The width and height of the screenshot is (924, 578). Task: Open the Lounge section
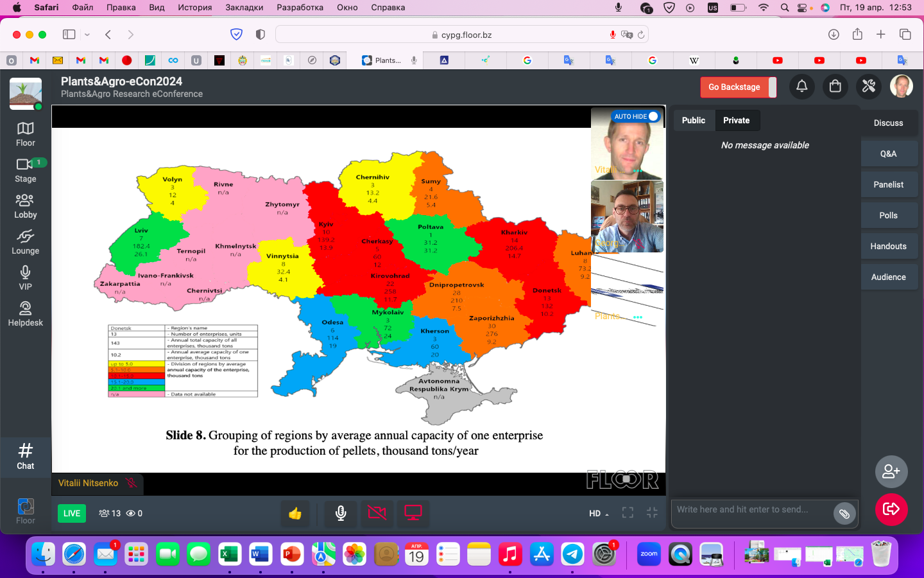click(25, 242)
